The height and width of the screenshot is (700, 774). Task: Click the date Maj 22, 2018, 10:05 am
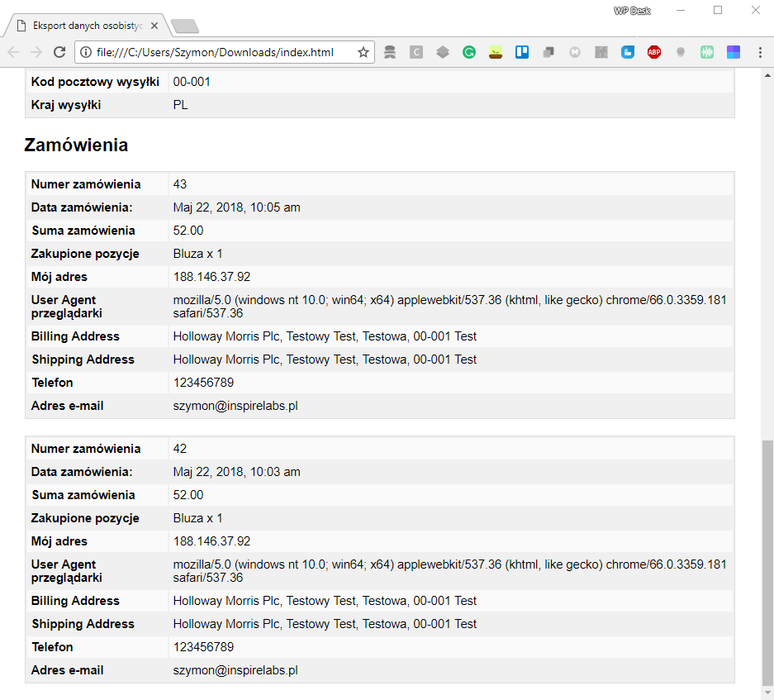coord(236,207)
